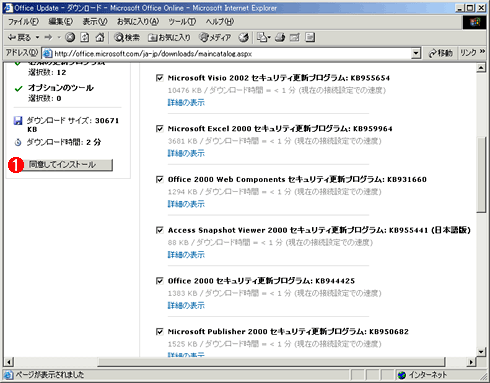
Task: Uncheck Microsoft Visio 2002 KB955654 update
Action: 160,78
